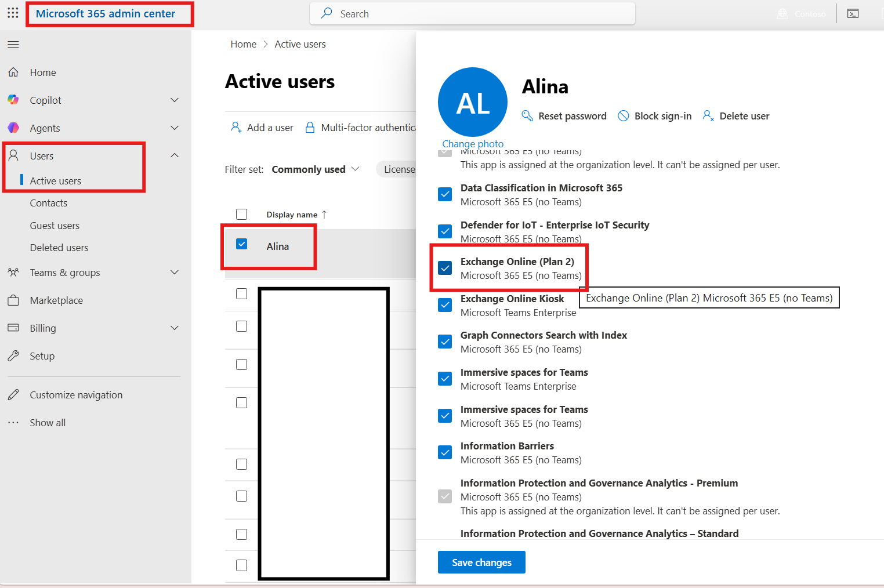Image resolution: width=884 pixels, height=588 pixels.
Task: Toggle the select-all users checkbox
Action: (242, 214)
